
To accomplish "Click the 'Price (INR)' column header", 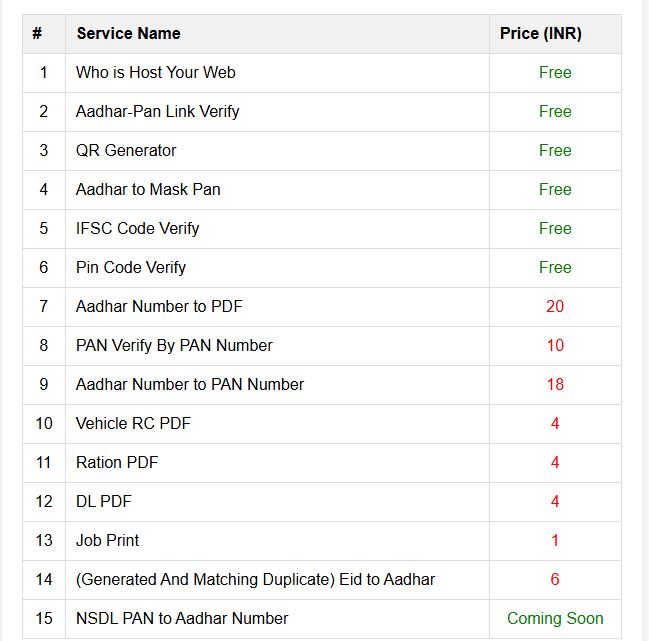I will (x=541, y=33).
